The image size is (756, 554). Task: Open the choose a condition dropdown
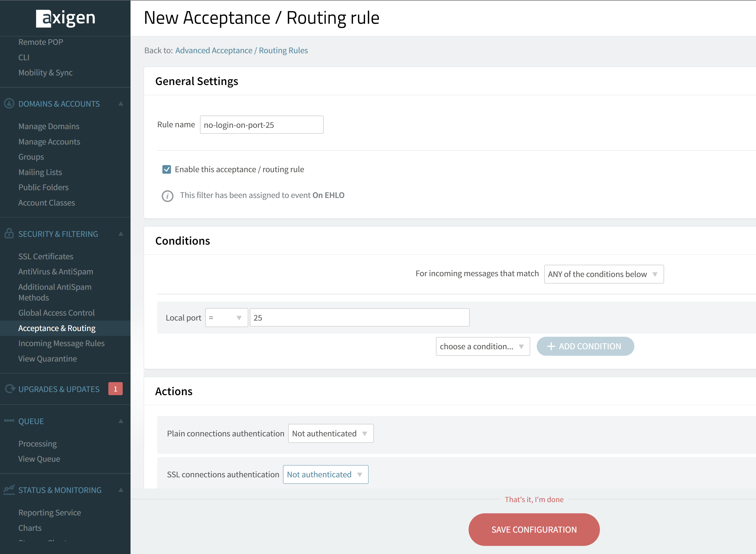point(482,346)
